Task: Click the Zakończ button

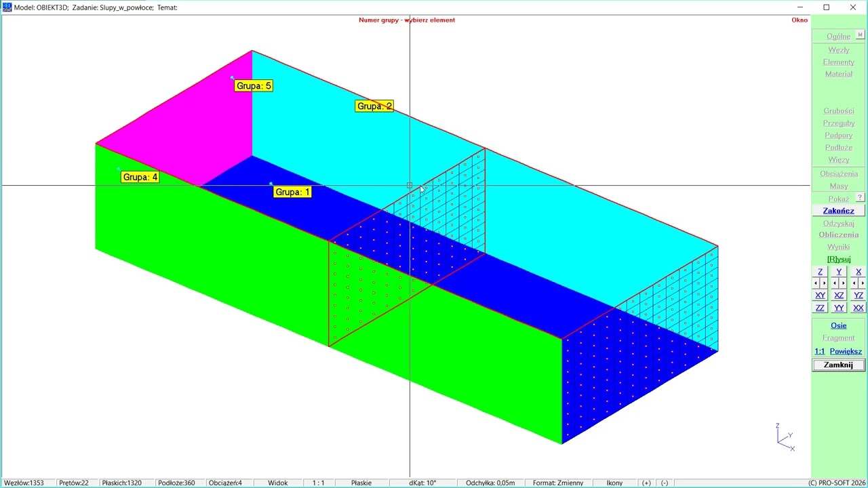Action: pyautogui.click(x=839, y=211)
